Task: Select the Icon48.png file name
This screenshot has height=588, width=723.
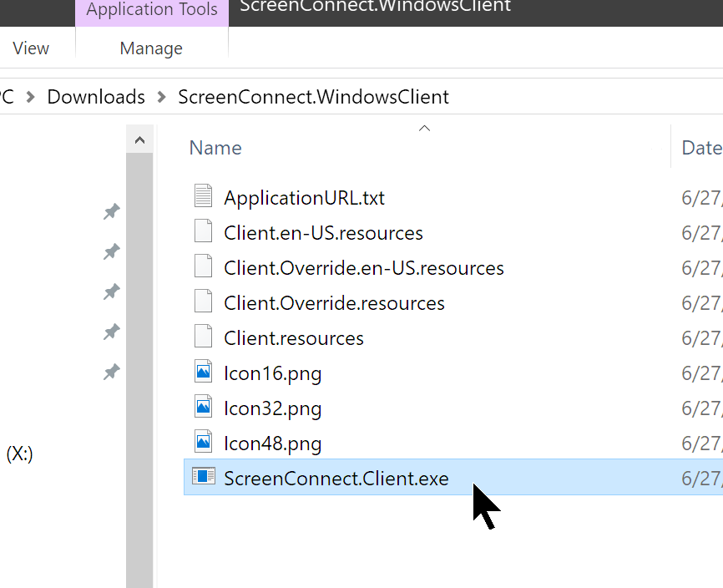Action: coord(272,444)
